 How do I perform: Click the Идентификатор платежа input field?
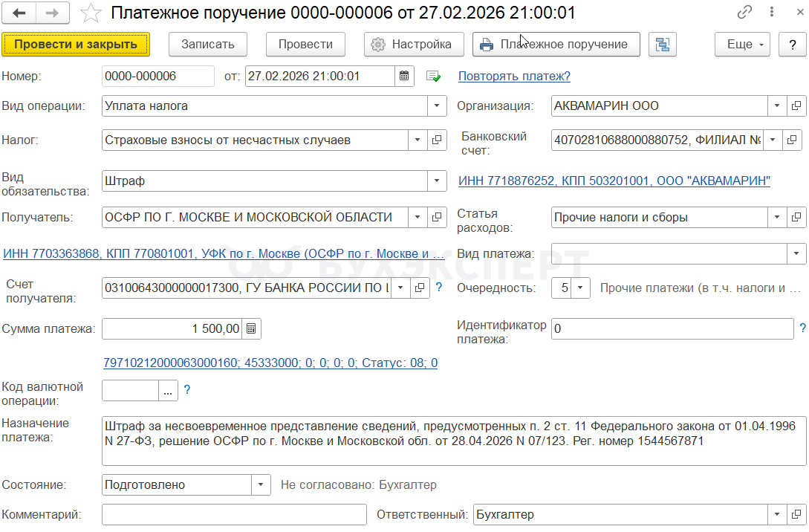(x=672, y=328)
